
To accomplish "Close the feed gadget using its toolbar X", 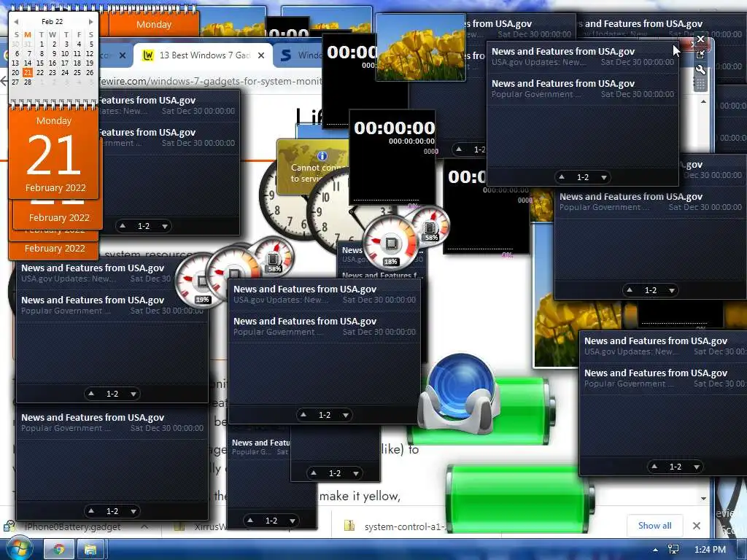I will [x=700, y=39].
